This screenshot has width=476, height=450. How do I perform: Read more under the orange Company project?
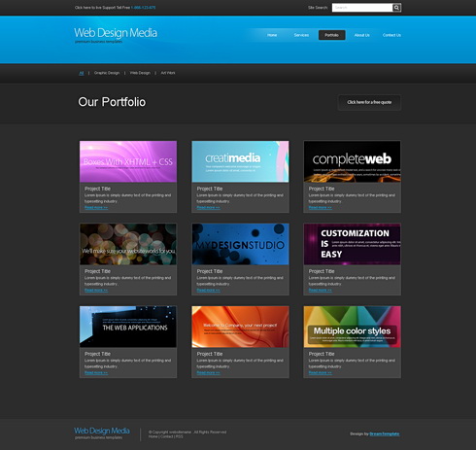[208, 373]
